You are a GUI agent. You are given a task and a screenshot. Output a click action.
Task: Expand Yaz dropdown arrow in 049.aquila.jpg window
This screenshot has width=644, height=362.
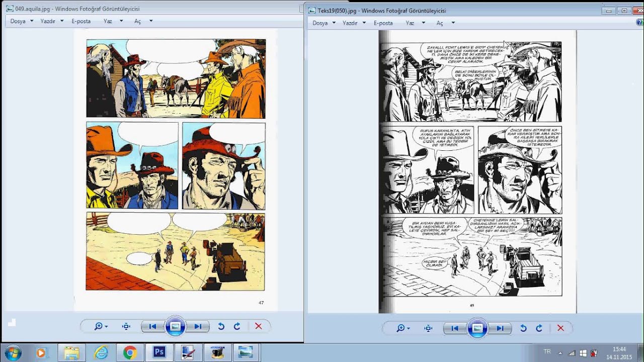[121, 21]
